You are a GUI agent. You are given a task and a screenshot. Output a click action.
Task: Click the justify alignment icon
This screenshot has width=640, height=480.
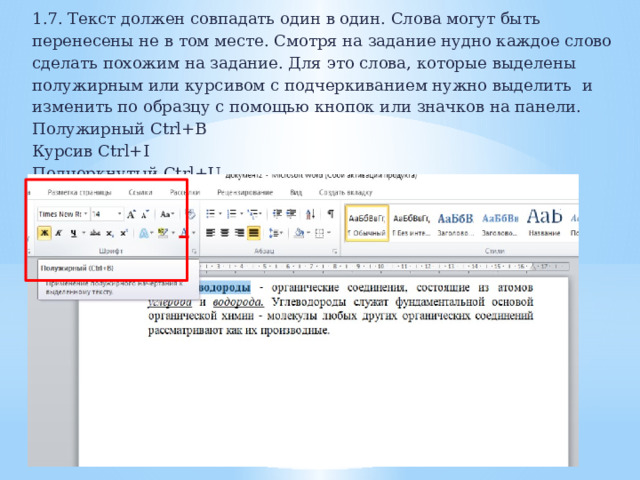click(253, 233)
